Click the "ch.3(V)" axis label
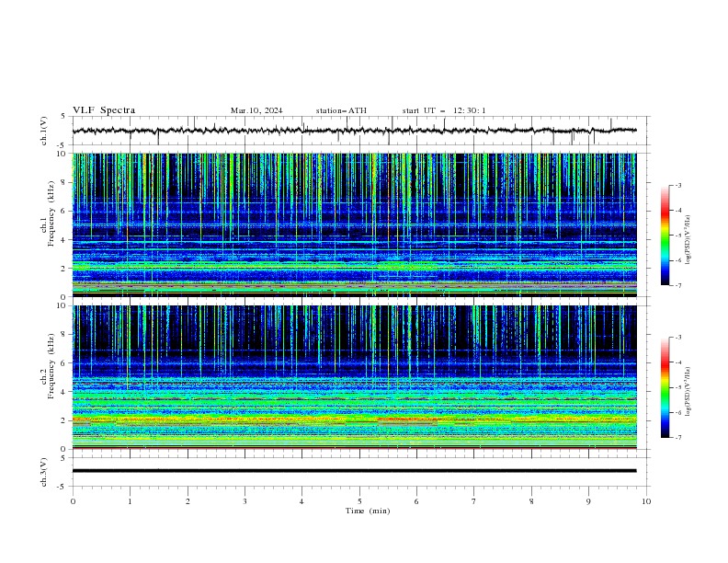The height and width of the screenshot is (563, 728). pyautogui.click(x=44, y=472)
